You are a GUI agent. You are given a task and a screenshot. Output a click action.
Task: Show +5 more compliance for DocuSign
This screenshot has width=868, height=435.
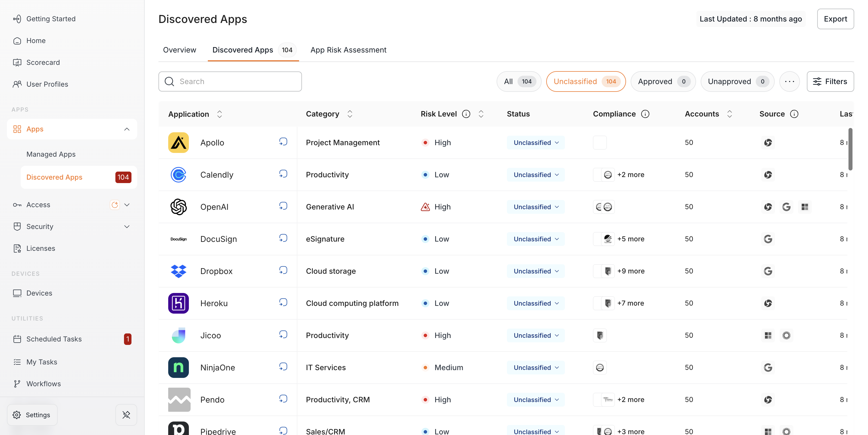click(x=631, y=239)
